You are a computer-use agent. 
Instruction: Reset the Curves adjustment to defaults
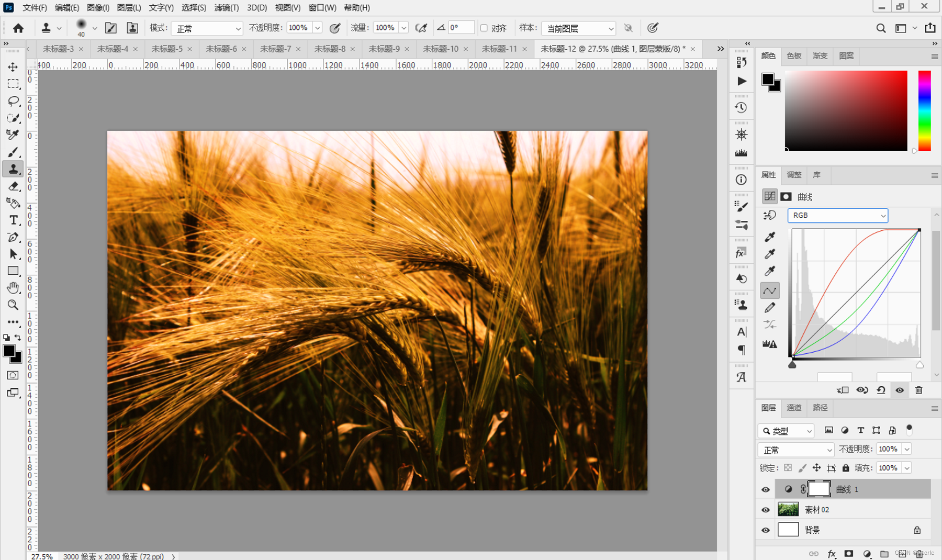click(881, 390)
